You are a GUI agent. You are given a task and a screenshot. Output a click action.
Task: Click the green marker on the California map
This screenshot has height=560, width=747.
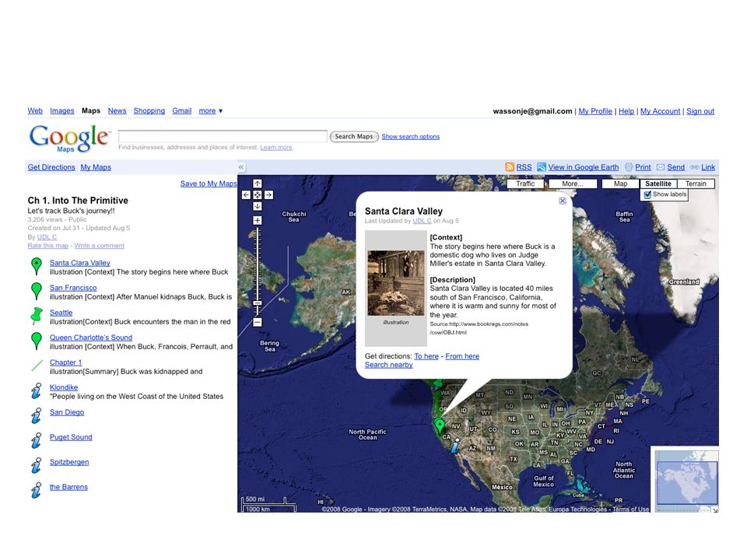coord(440,425)
